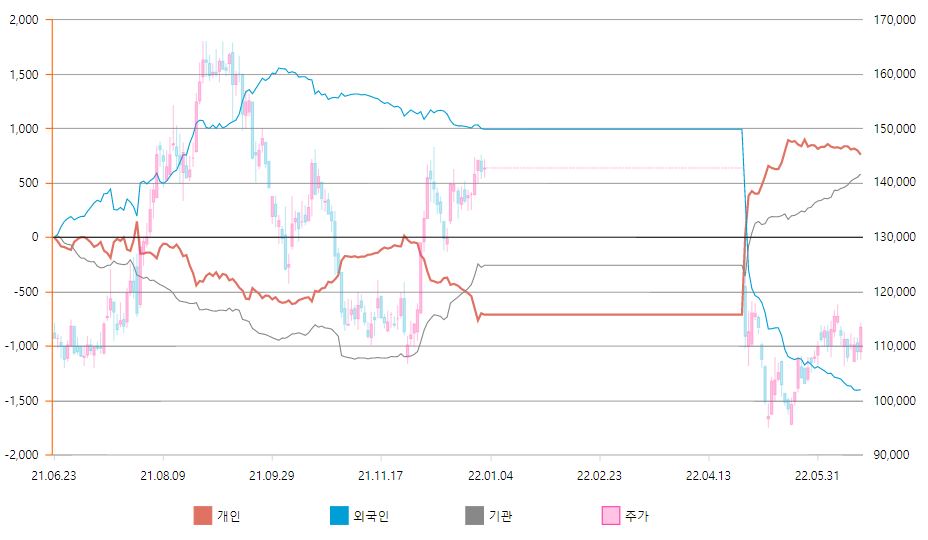Toggle the 기관 series legend label
This screenshot has height=540, width=928.
tap(501, 516)
